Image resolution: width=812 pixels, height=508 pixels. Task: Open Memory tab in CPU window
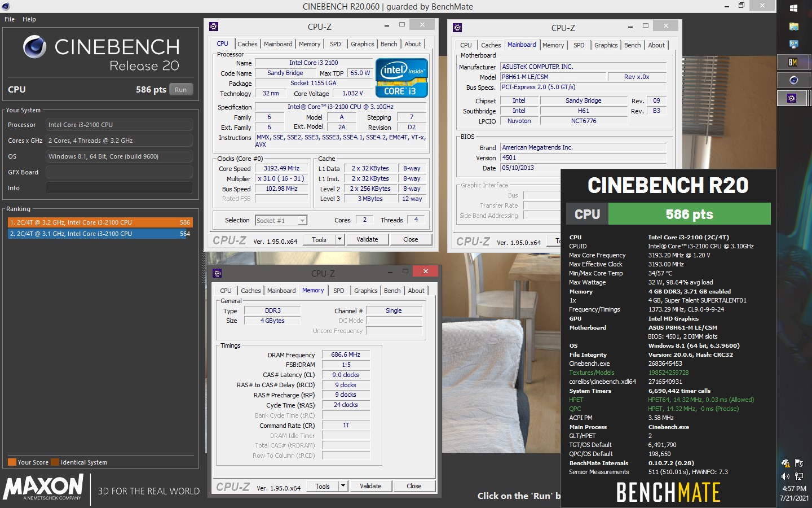tap(310, 44)
